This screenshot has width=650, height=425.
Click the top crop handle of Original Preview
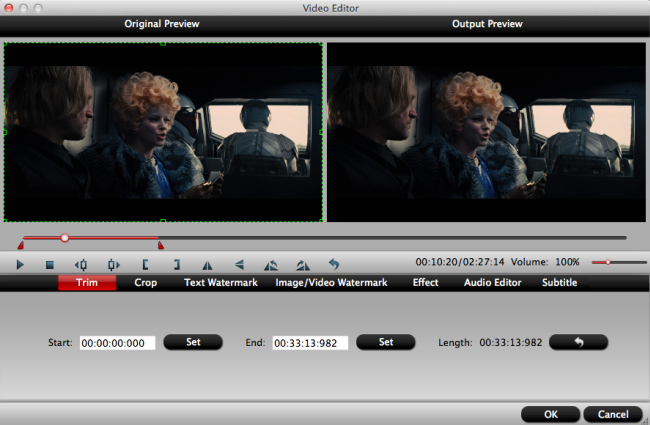[x=163, y=43]
